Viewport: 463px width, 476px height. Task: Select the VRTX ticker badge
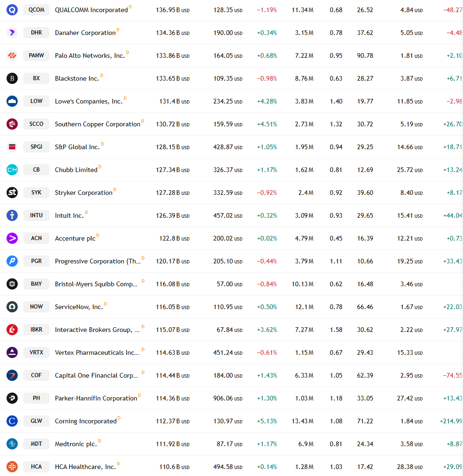pyautogui.click(x=36, y=352)
